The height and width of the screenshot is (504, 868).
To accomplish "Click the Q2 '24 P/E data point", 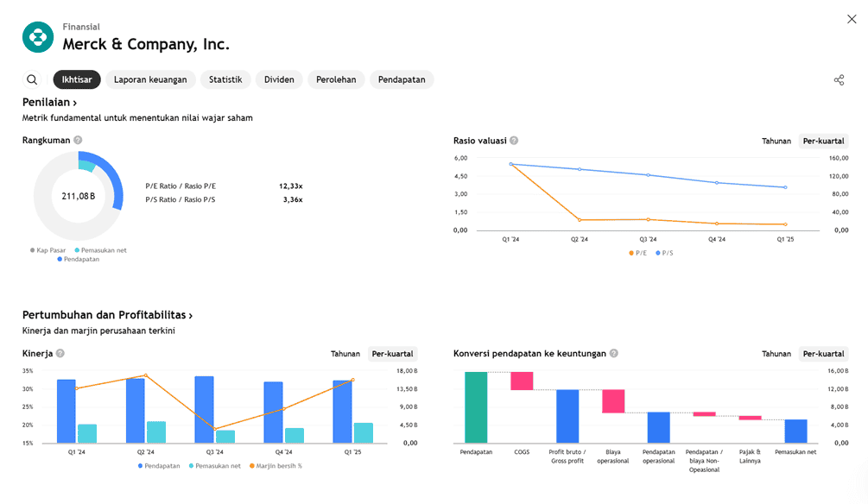I will (580, 220).
